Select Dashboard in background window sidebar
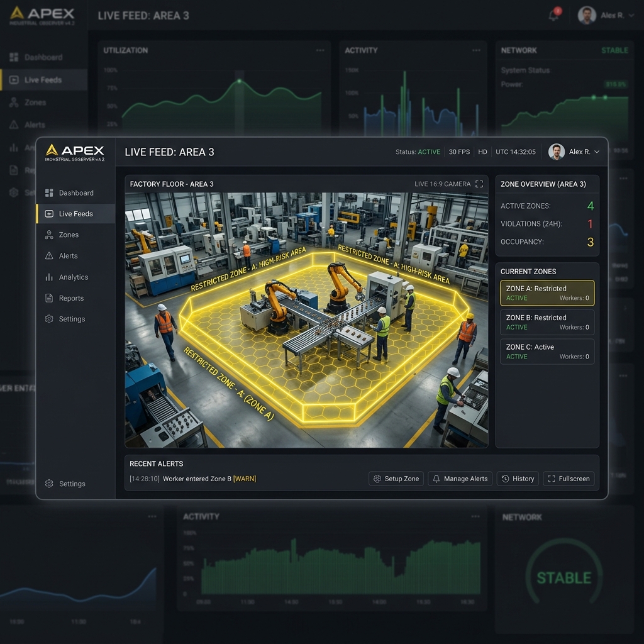 pyautogui.click(x=43, y=57)
